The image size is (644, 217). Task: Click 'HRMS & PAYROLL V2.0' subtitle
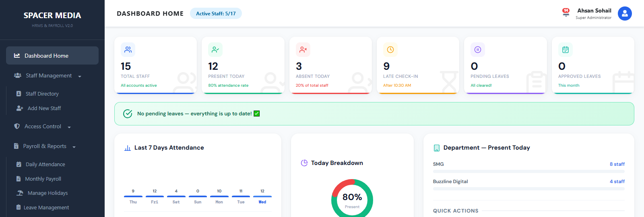pos(52,26)
